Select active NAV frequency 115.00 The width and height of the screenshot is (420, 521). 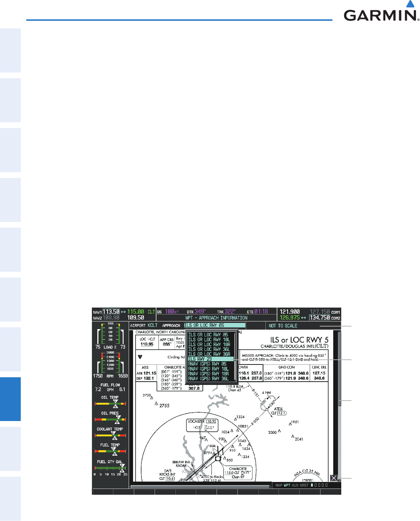coord(136,312)
